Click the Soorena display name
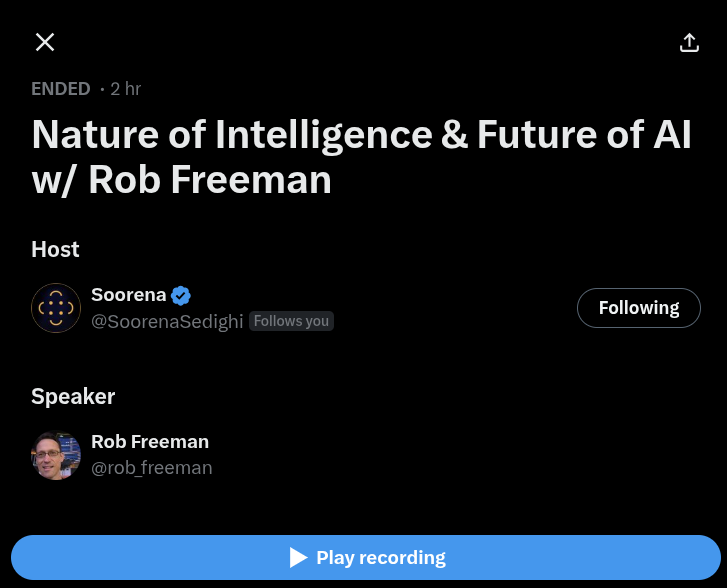The height and width of the screenshot is (588, 727). pos(127,295)
